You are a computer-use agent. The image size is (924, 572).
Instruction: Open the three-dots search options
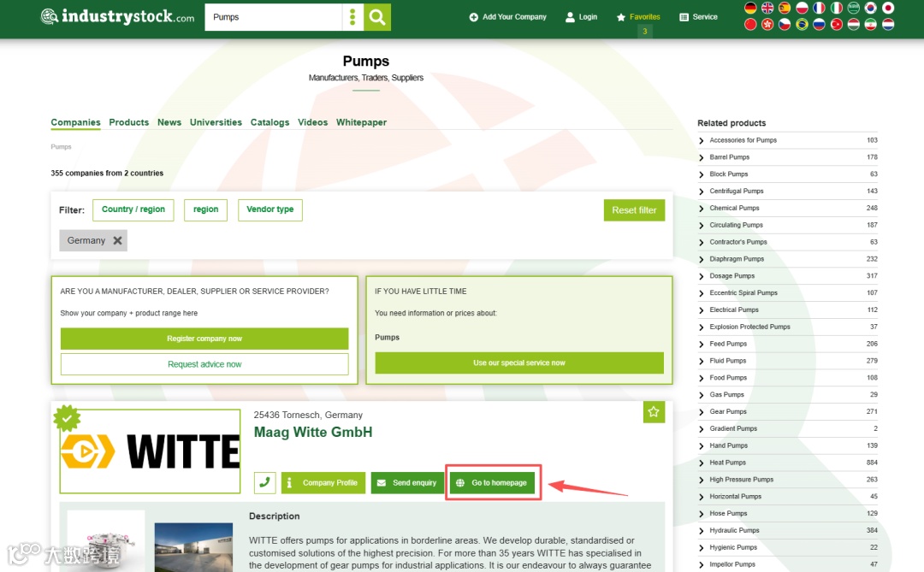pyautogui.click(x=352, y=17)
